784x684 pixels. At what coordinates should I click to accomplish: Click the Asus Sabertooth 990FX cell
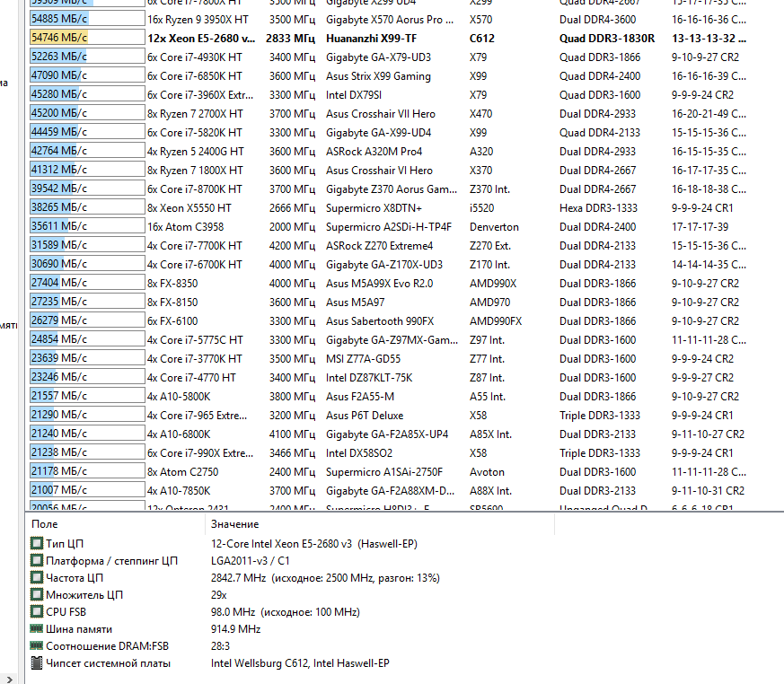(380, 320)
